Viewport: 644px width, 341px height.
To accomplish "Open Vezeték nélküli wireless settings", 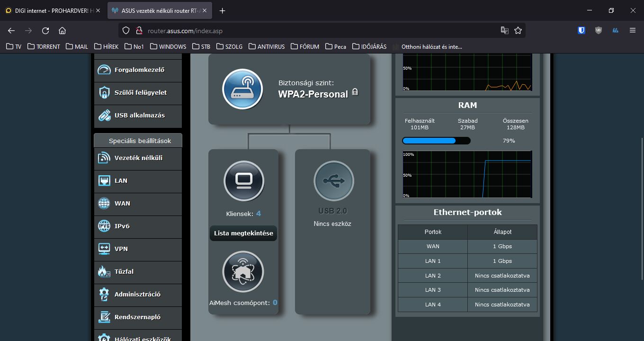I will pos(138,158).
